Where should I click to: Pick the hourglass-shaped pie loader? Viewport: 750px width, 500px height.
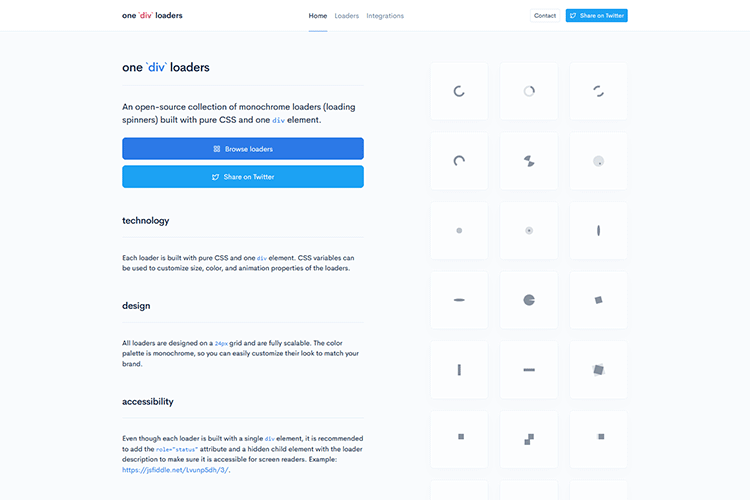[x=528, y=160]
